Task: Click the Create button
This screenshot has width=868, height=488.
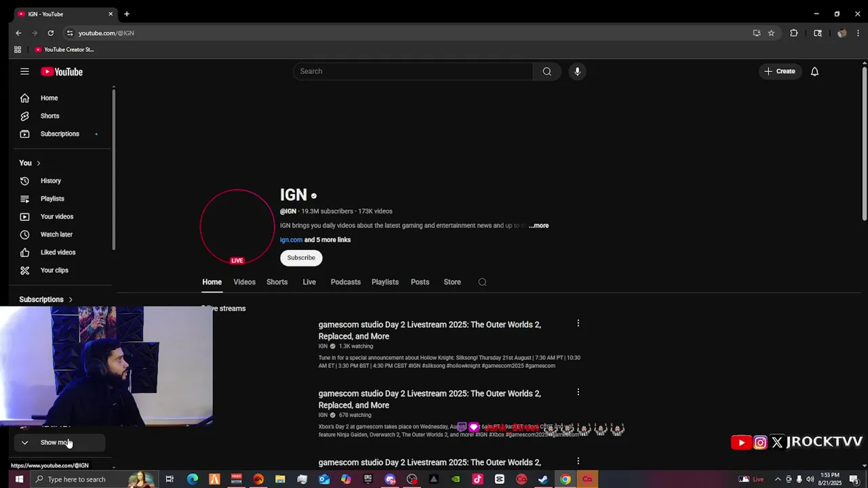Action: [779, 71]
